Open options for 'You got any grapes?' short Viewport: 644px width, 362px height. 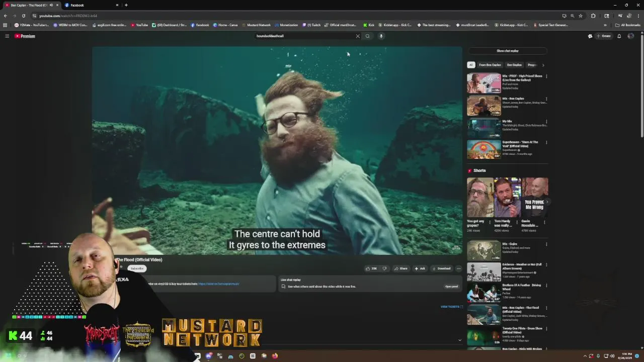[490, 222]
